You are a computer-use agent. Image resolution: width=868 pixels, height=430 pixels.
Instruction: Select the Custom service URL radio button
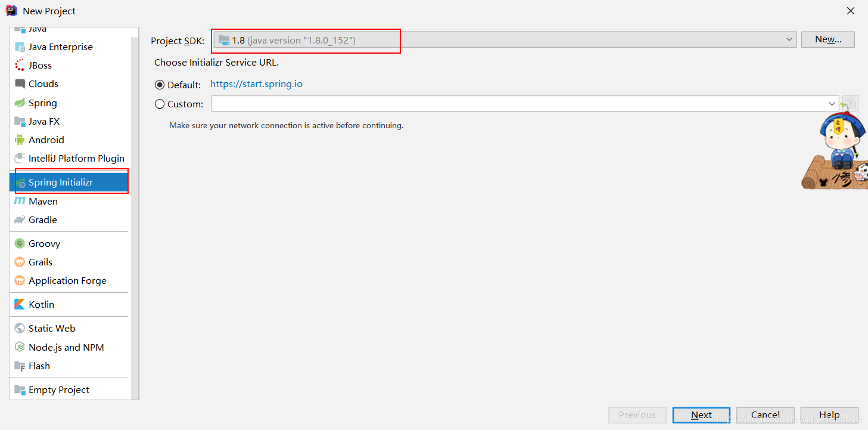(x=160, y=104)
